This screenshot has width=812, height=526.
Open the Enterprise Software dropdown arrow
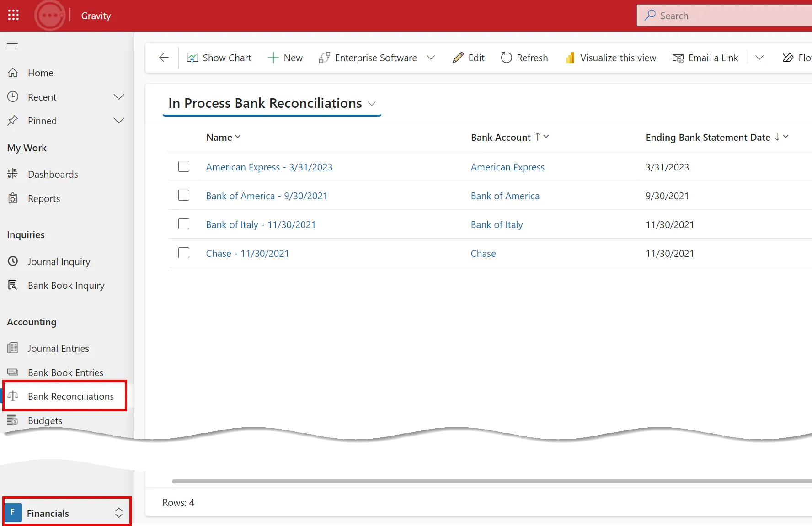click(431, 58)
